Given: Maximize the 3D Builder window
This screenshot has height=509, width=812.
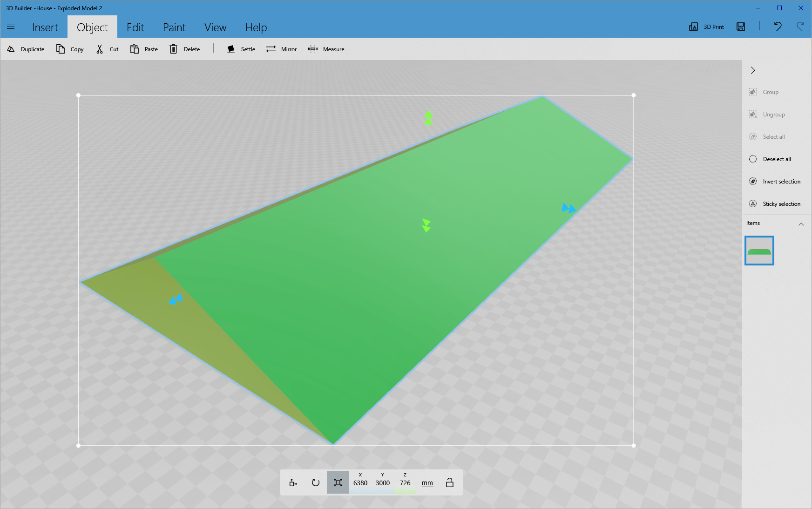Looking at the screenshot, I should [x=779, y=8].
